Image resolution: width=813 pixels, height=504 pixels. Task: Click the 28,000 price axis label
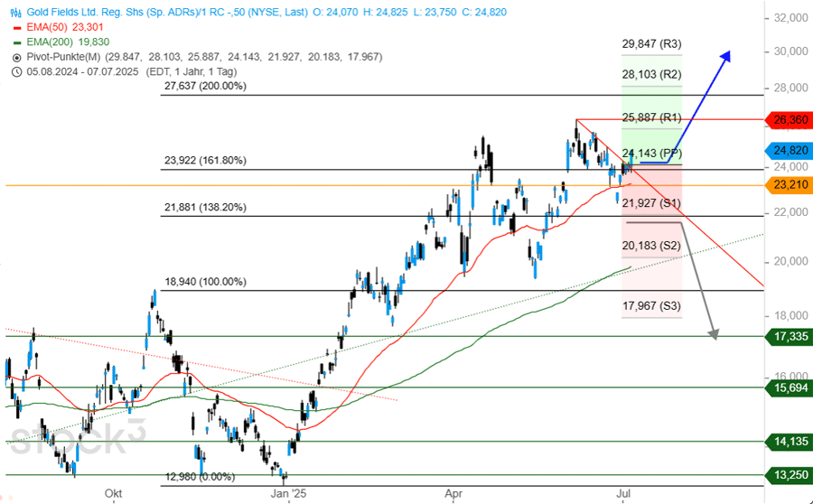coord(790,89)
